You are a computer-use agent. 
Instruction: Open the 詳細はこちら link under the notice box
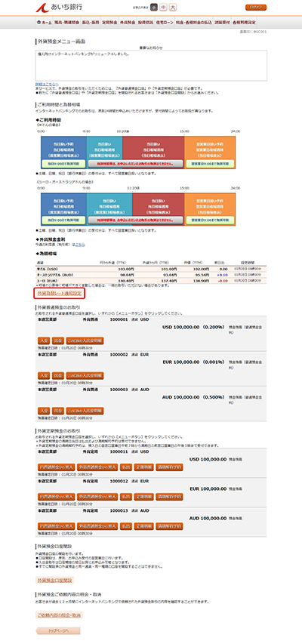pyautogui.click(x=44, y=84)
